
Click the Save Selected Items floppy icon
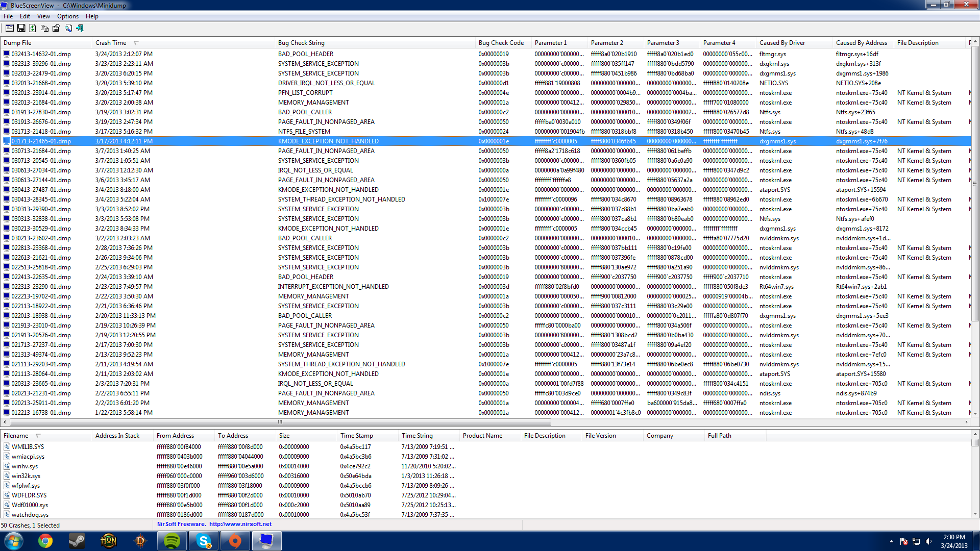point(21,29)
